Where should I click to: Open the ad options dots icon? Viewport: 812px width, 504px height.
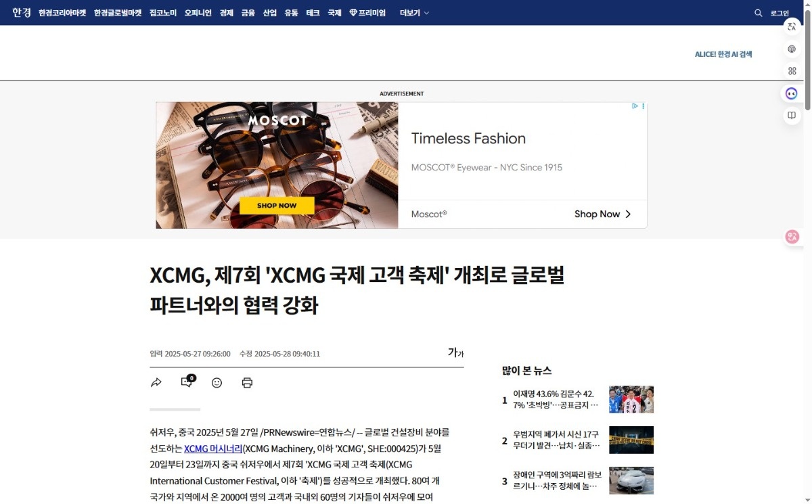(643, 106)
